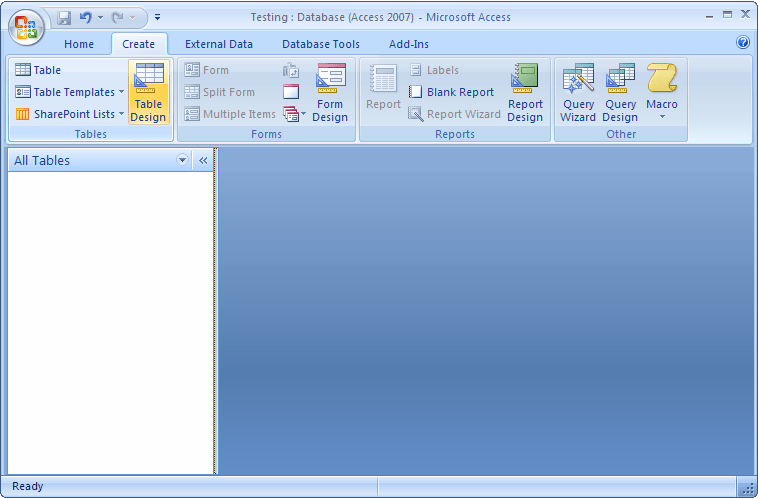
Task: Open the undo history dropdown arrow
Action: 100,18
